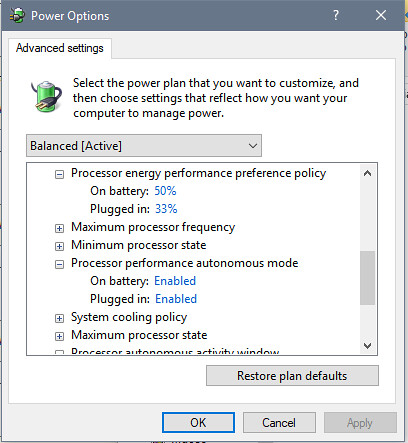The width and height of the screenshot is (408, 443).
Task: Click the Cancel button
Action: (x=279, y=423)
